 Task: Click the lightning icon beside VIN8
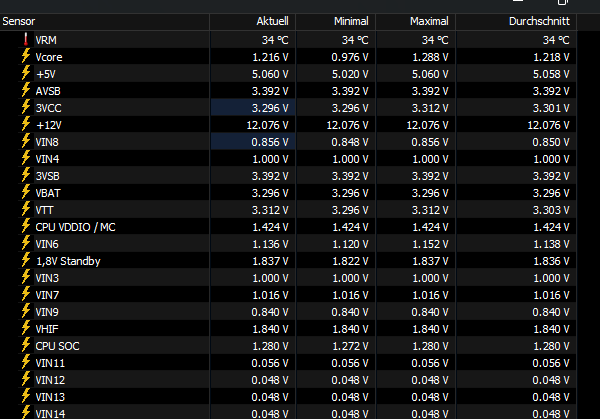pos(26,141)
